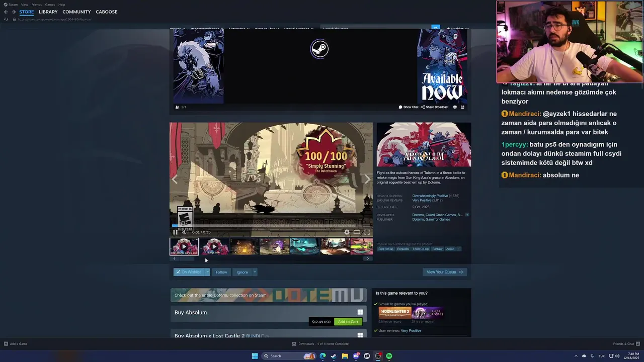
Task: Go to the COMMUNITY tab
Action: (76, 12)
